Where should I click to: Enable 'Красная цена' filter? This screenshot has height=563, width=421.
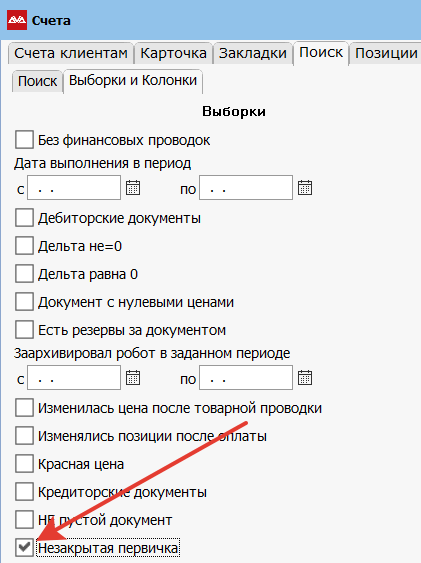pos(24,464)
